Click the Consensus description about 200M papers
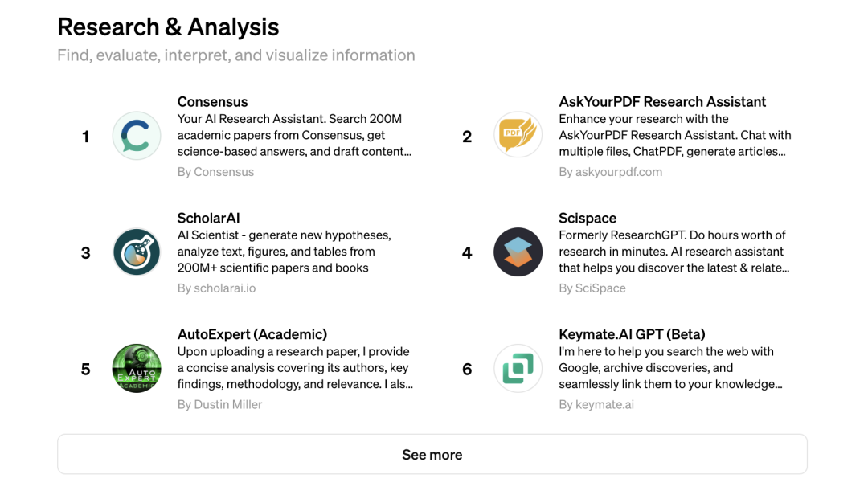 coord(294,135)
